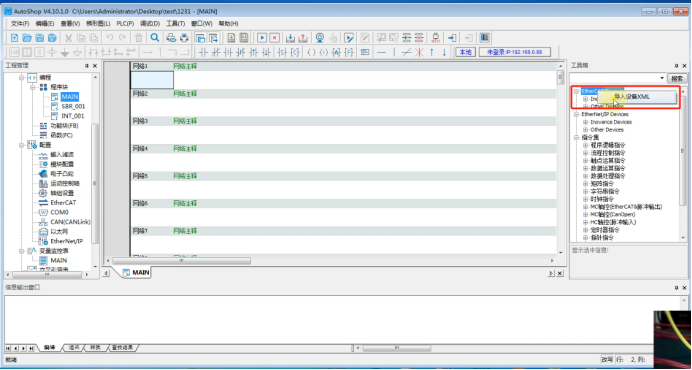This screenshot has width=692, height=370.
Task: Click the red Stop PLC icon
Action: click(x=274, y=38)
